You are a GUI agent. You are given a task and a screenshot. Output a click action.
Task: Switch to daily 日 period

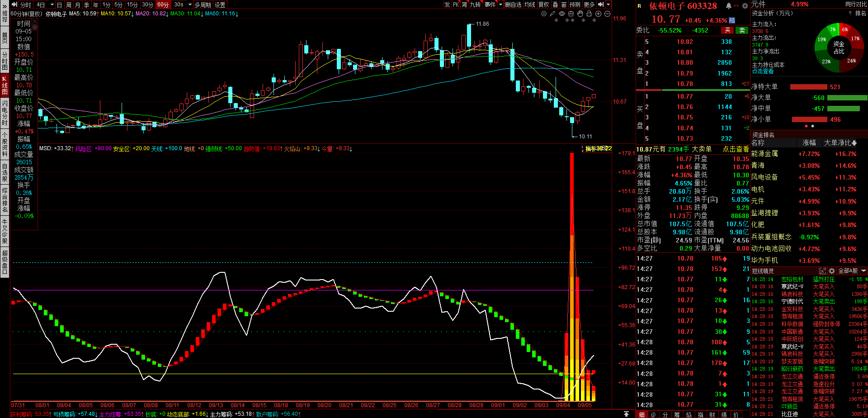59,5
